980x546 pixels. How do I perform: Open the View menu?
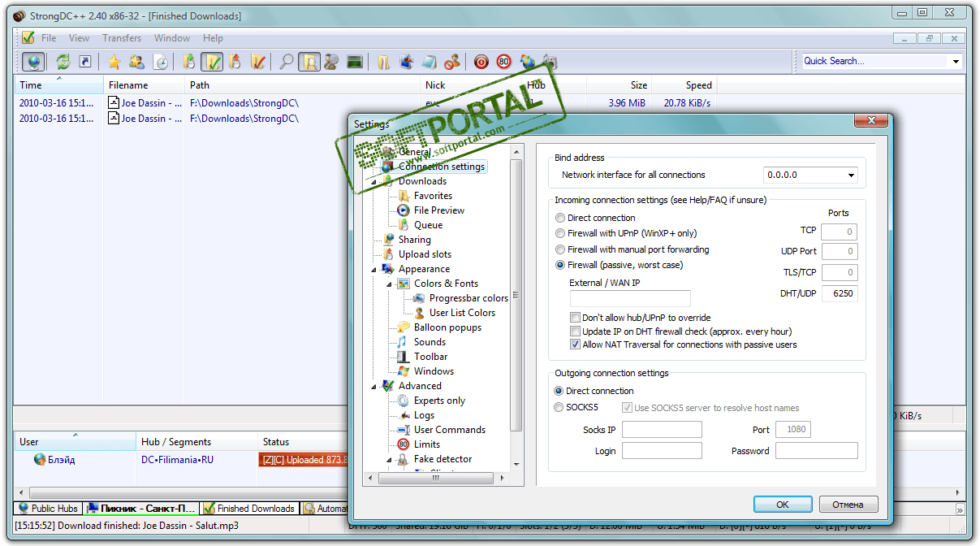pyautogui.click(x=80, y=38)
